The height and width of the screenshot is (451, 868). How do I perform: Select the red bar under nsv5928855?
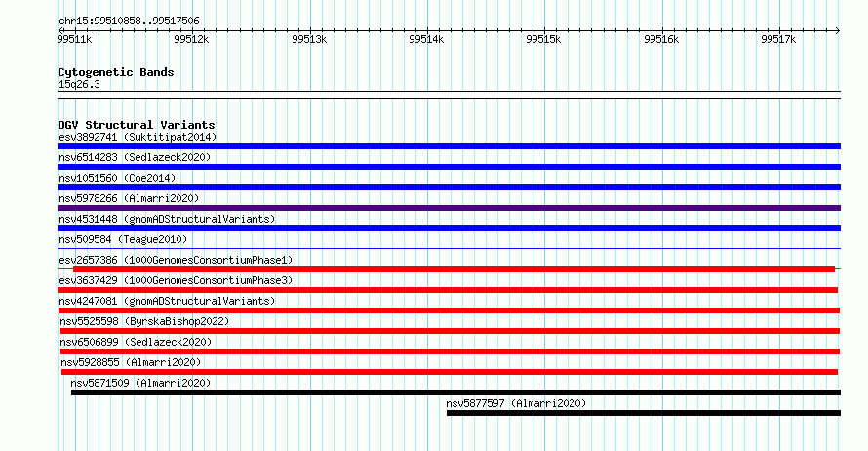[x=450, y=372]
